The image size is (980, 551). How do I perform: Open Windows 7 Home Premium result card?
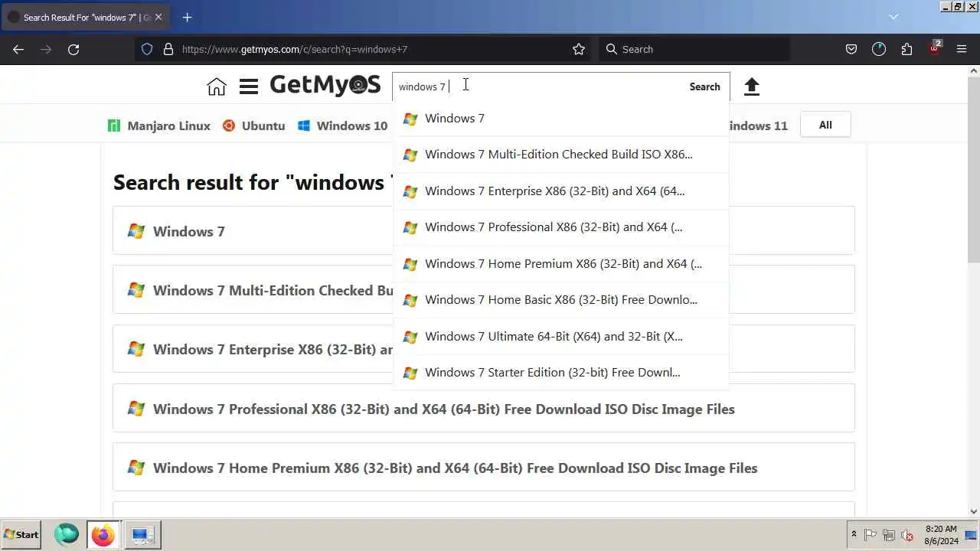click(484, 467)
